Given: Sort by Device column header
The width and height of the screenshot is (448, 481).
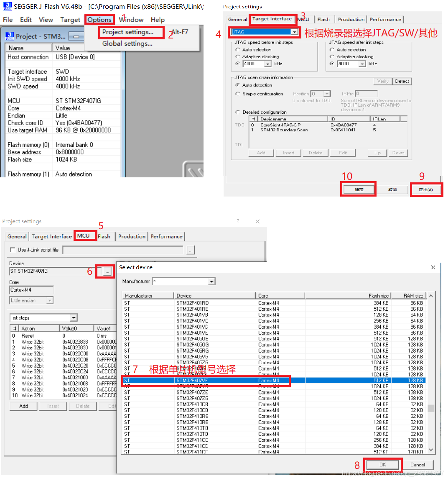Looking at the screenshot, I should [214, 296].
